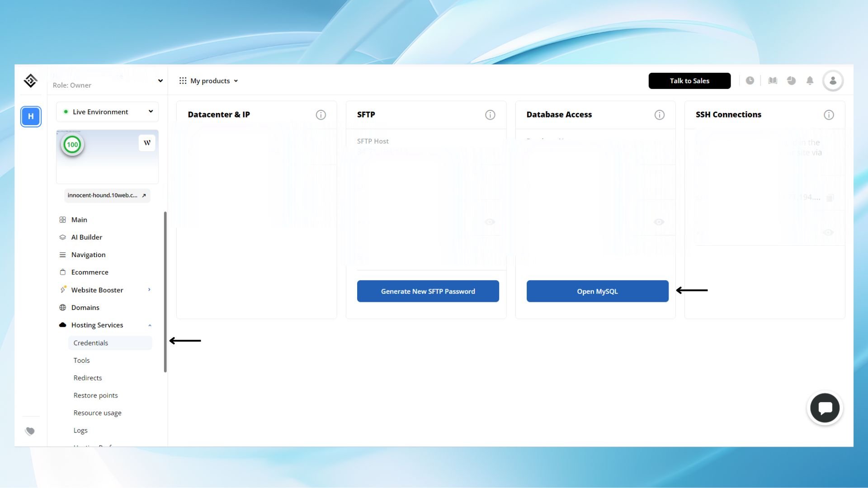Click the clock history icon
Screen dimensions: 868x488
[750, 81]
